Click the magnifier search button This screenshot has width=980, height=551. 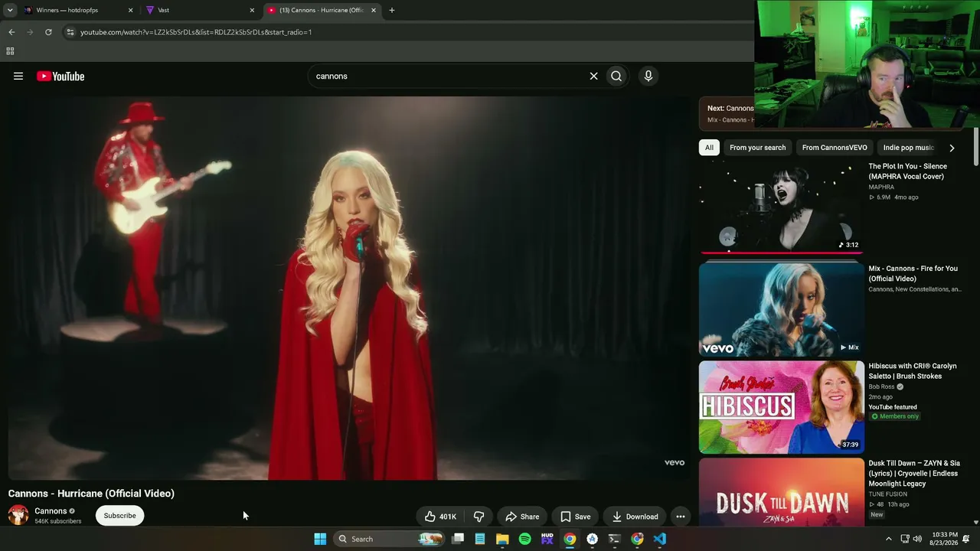coord(616,76)
